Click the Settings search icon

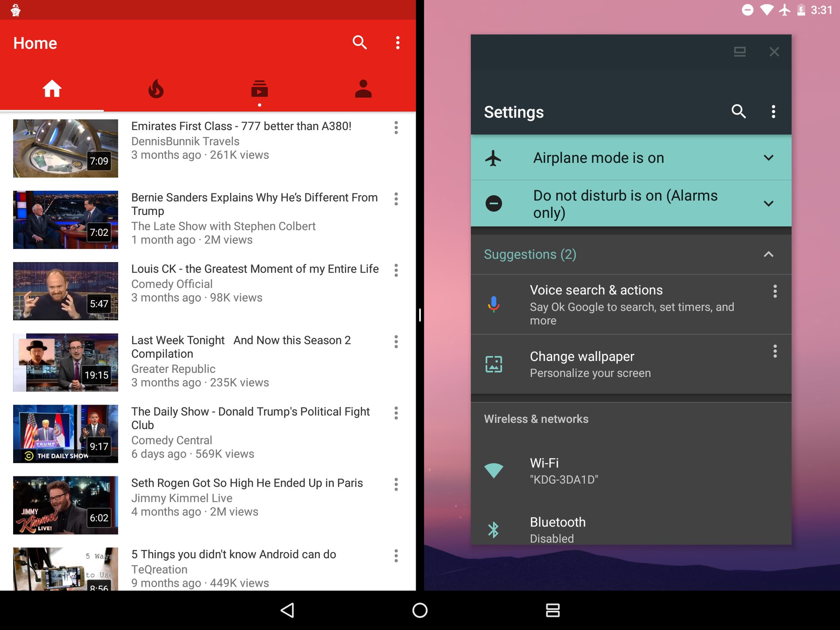tap(738, 111)
